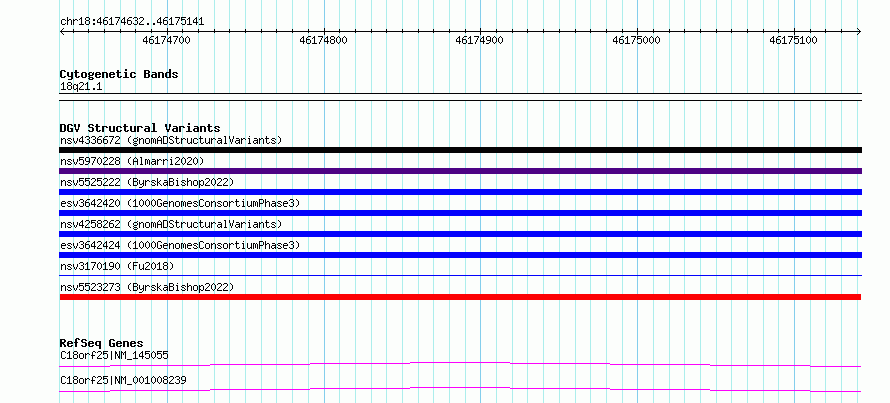Select the RefSeq Genes track title
Screen dimensions: 890x403
(x=102, y=343)
